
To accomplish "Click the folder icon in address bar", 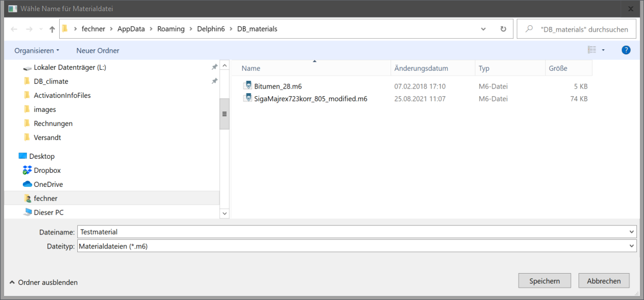I will (x=65, y=29).
